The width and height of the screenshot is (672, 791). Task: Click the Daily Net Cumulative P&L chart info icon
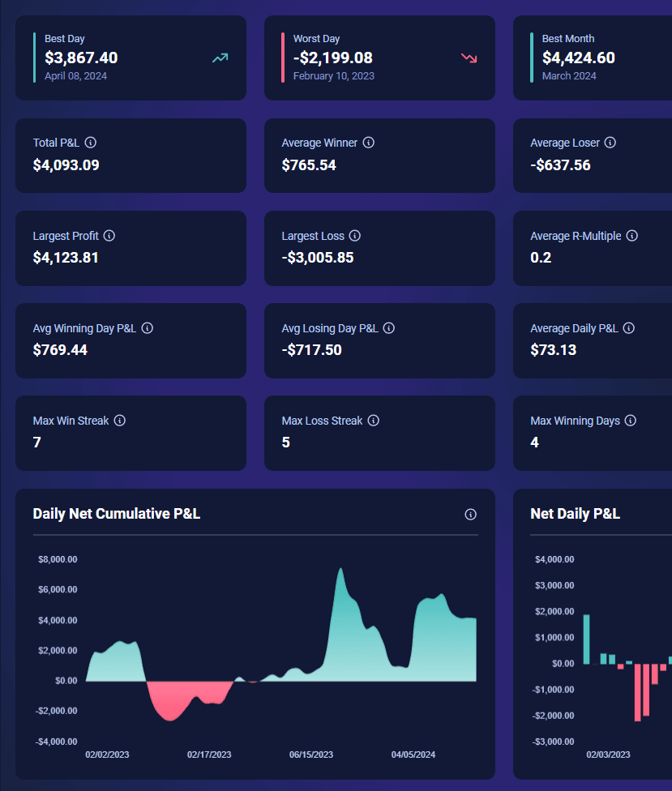[470, 515]
